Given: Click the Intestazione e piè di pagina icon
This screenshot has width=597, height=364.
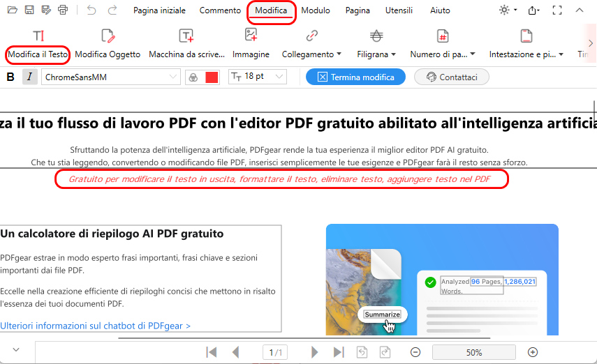Looking at the screenshot, I should pos(526,36).
